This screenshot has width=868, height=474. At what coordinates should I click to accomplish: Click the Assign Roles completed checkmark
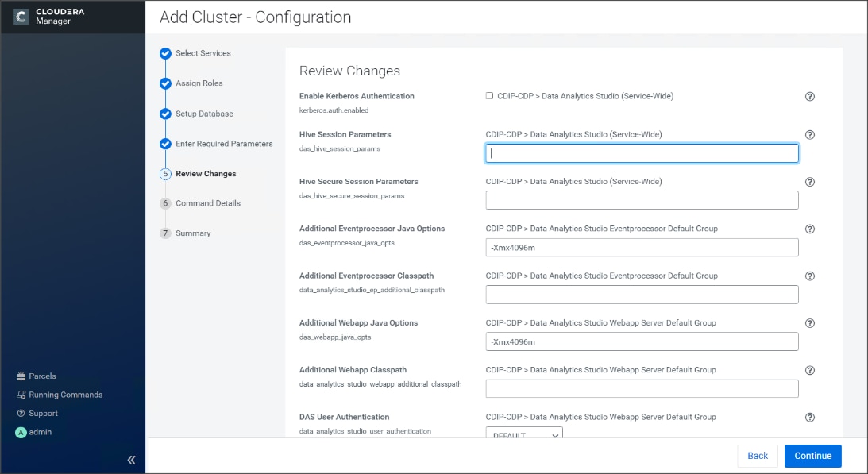click(x=165, y=83)
